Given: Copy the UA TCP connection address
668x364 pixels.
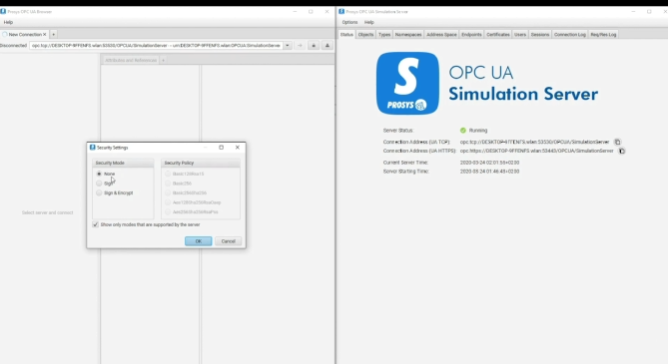Looking at the screenshot, I should [617, 142].
